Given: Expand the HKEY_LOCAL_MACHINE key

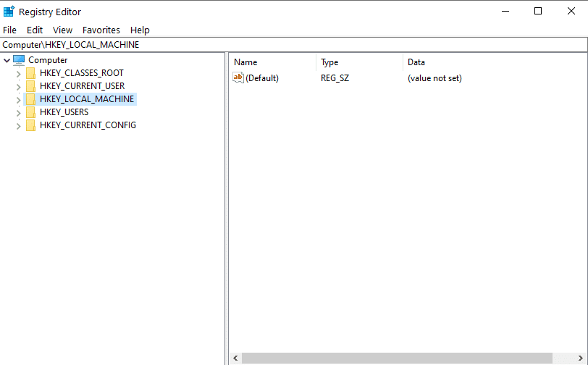Looking at the screenshot, I should click(x=18, y=99).
